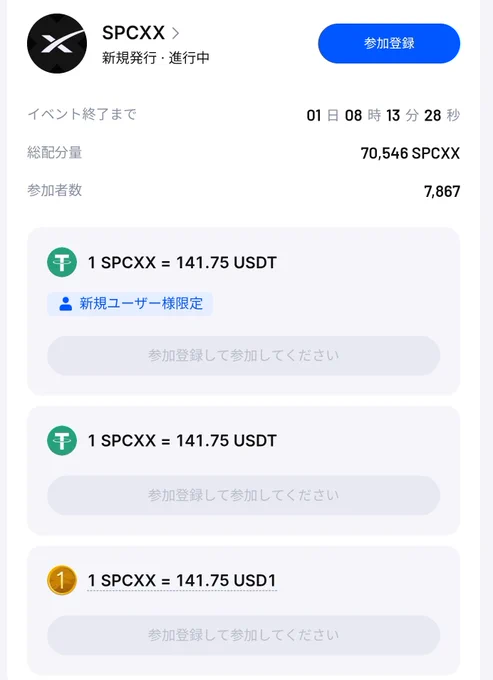Click second pool's 141.75 USDT rate text
This screenshot has height=680, width=493.
pos(182,441)
